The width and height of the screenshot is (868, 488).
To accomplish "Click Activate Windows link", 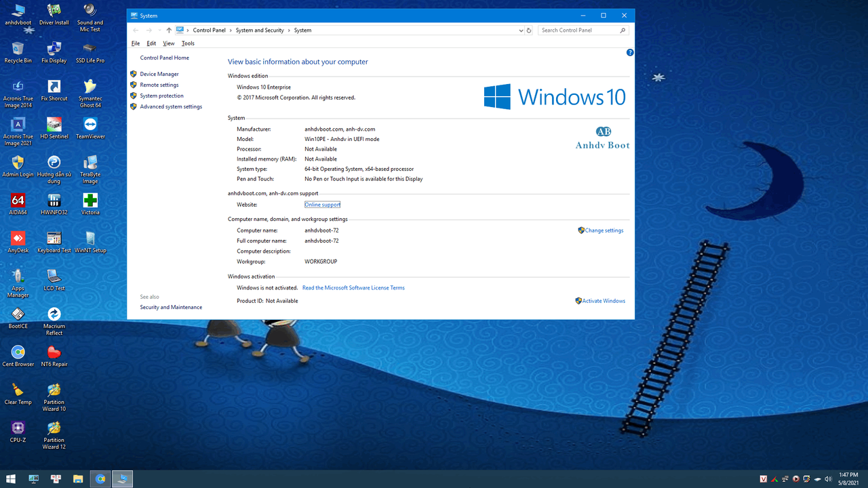I will (604, 301).
